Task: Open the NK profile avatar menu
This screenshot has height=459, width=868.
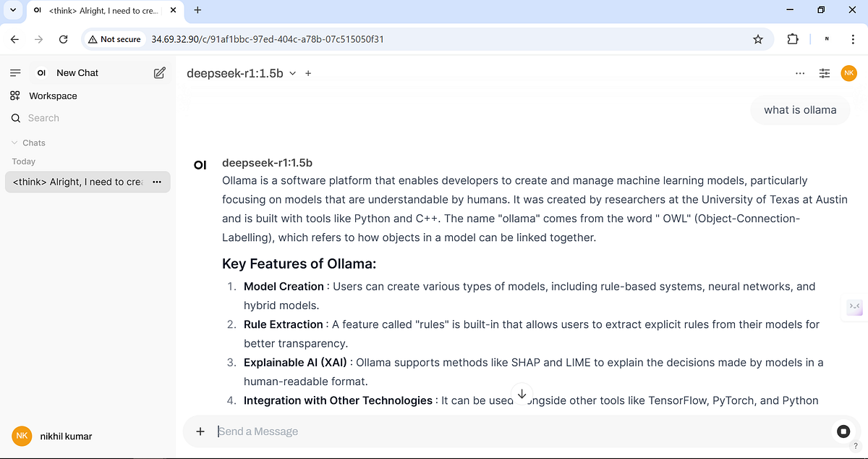Action: 848,73
